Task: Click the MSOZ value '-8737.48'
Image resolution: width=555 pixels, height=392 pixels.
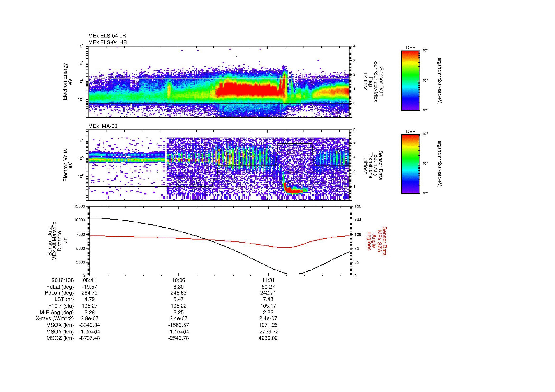Action: [x=89, y=338]
